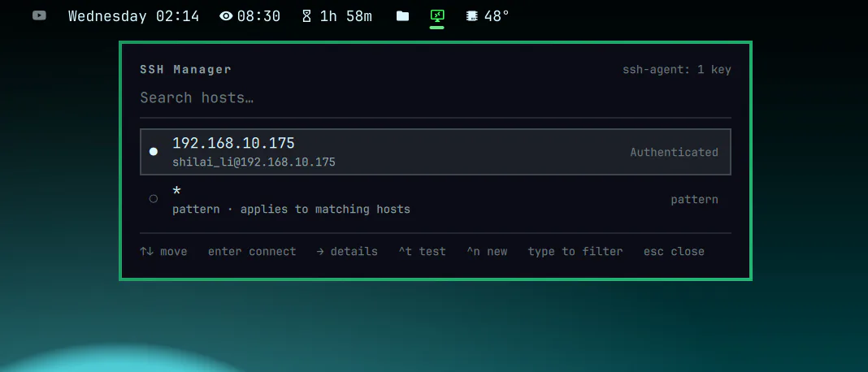This screenshot has width=868, height=372.
Task: Click the eye icon beside 08:30
Action: pyautogui.click(x=226, y=16)
